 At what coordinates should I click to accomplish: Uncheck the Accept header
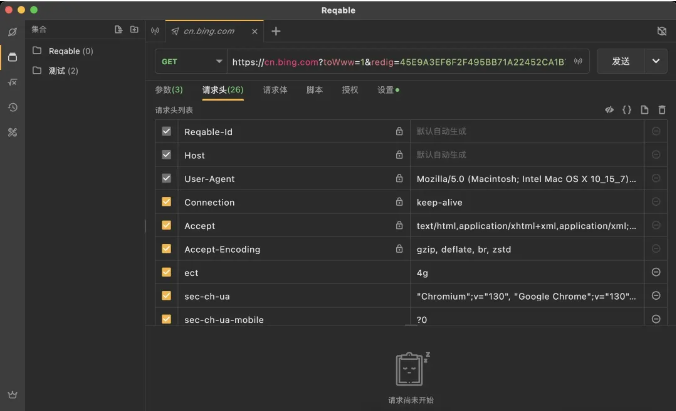tap(166, 225)
